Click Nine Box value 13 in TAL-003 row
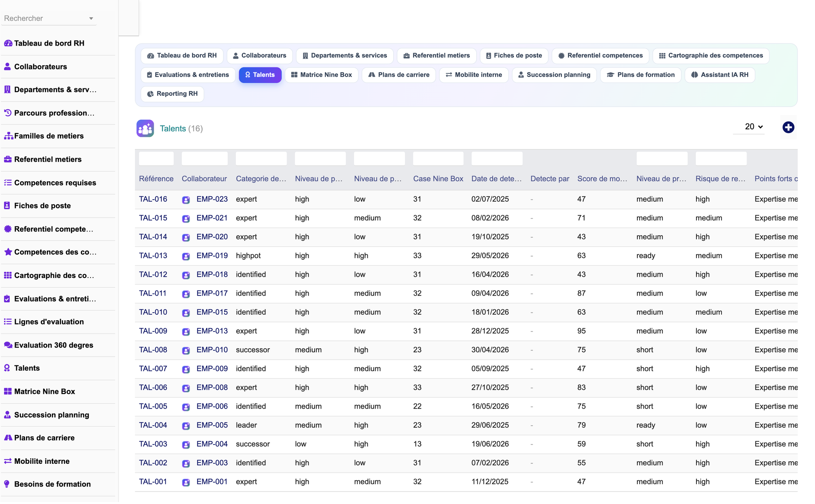Image resolution: width=815 pixels, height=504 pixels. pyautogui.click(x=417, y=444)
